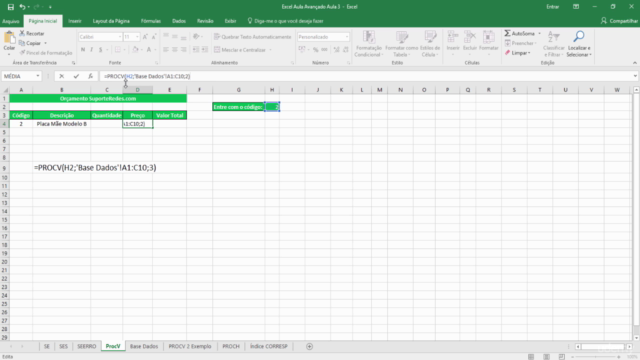Cancel formula entry with the X
The height and width of the screenshot is (360, 640).
[62, 76]
